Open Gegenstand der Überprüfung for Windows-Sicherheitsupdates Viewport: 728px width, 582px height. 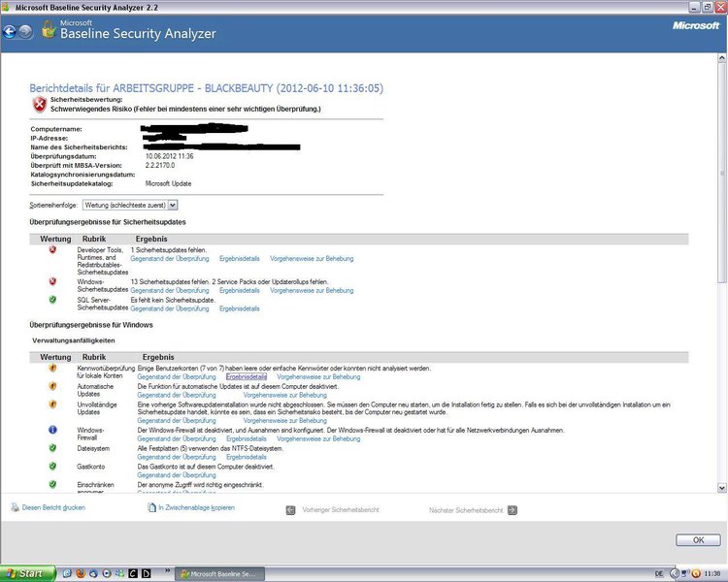(170, 291)
